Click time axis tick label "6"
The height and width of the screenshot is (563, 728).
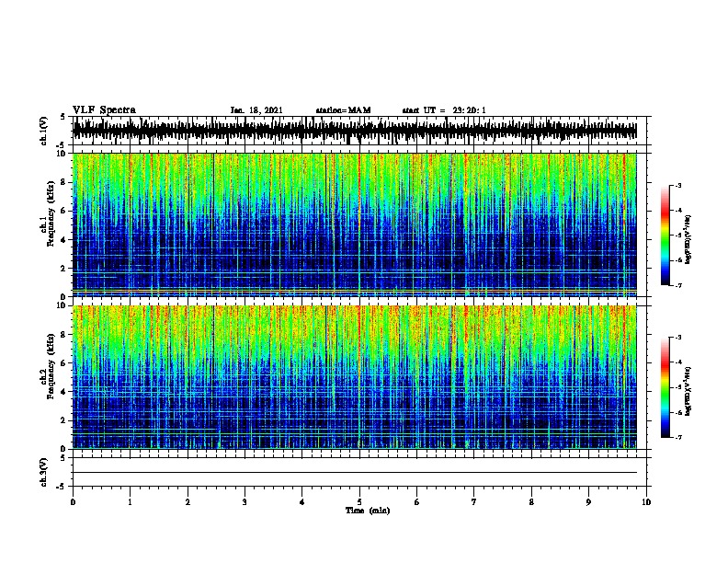click(x=417, y=502)
